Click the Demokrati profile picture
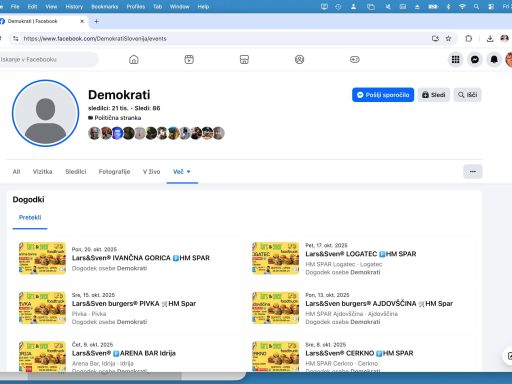 (x=46, y=113)
